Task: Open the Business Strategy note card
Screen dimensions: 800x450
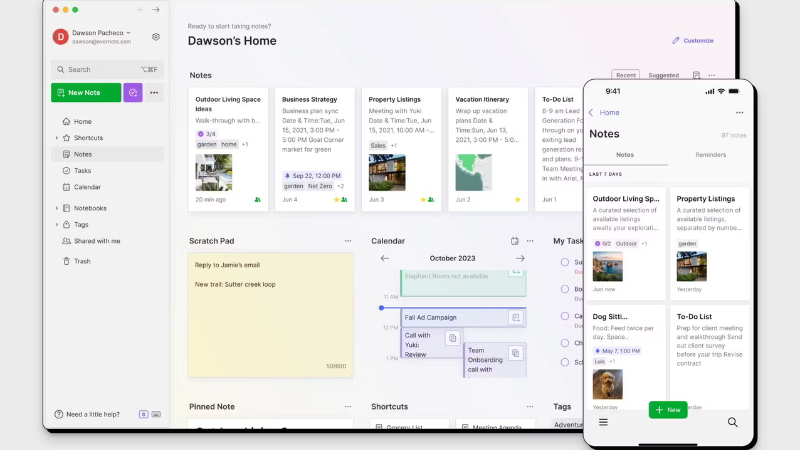Action: click(315, 149)
